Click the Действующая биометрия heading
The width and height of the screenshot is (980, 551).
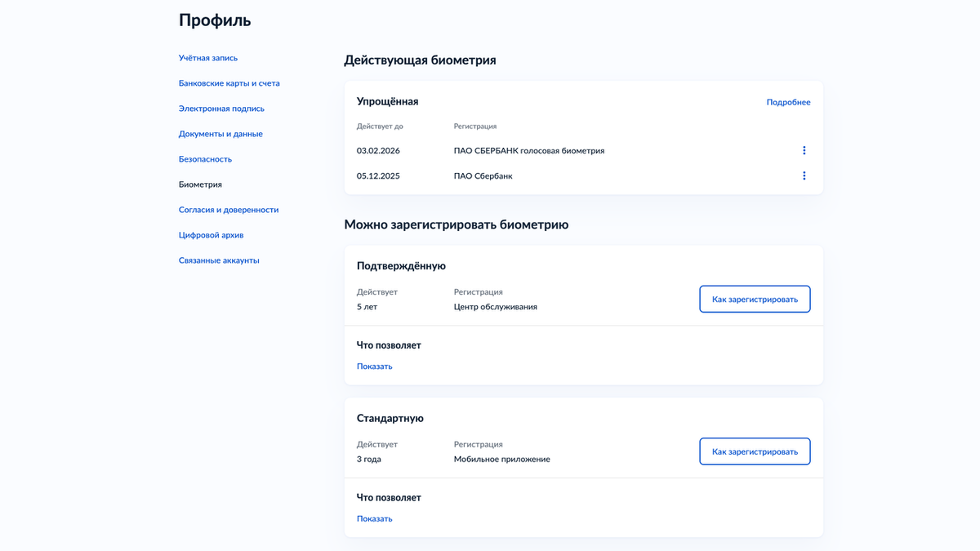tap(420, 60)
